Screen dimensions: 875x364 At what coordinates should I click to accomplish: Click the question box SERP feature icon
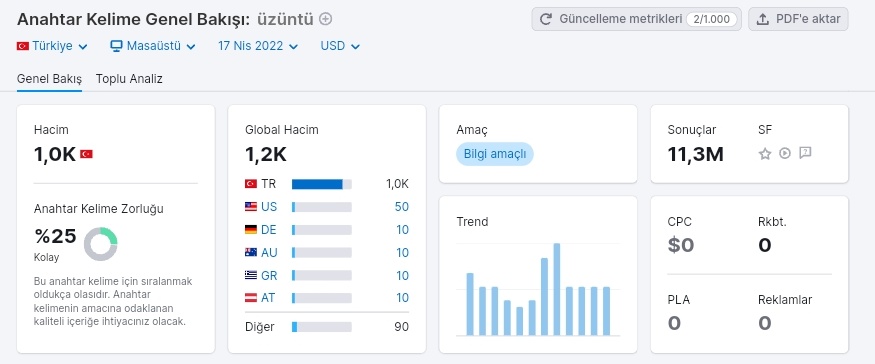(805, 153)
